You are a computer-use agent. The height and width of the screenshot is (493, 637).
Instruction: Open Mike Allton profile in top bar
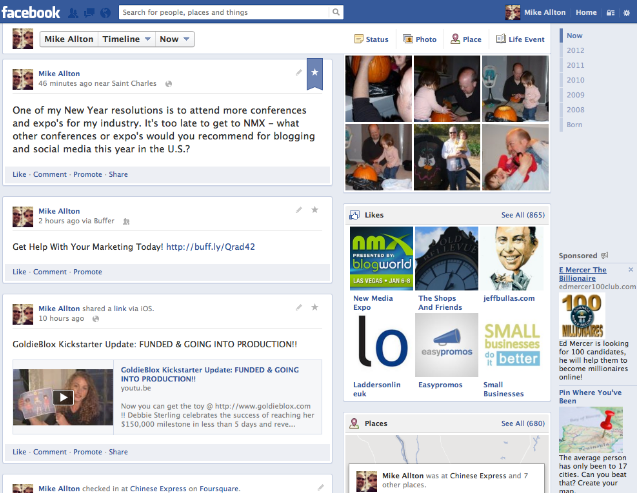[x=535, y=13]
